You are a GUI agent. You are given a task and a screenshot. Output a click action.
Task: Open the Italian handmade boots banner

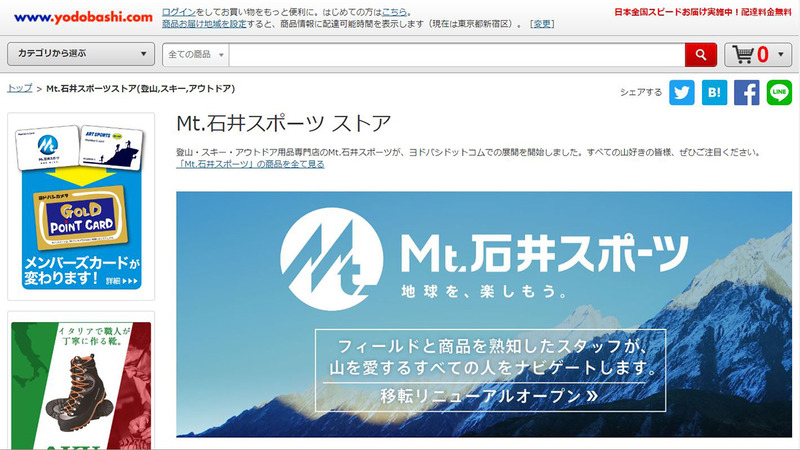pyautogui.click(x=81, y=385)
